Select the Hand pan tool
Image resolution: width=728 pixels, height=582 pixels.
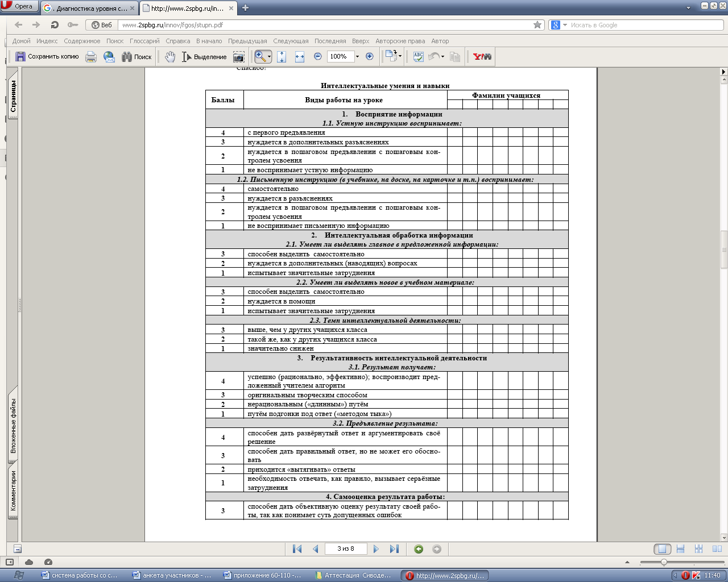tap(169, 56)
